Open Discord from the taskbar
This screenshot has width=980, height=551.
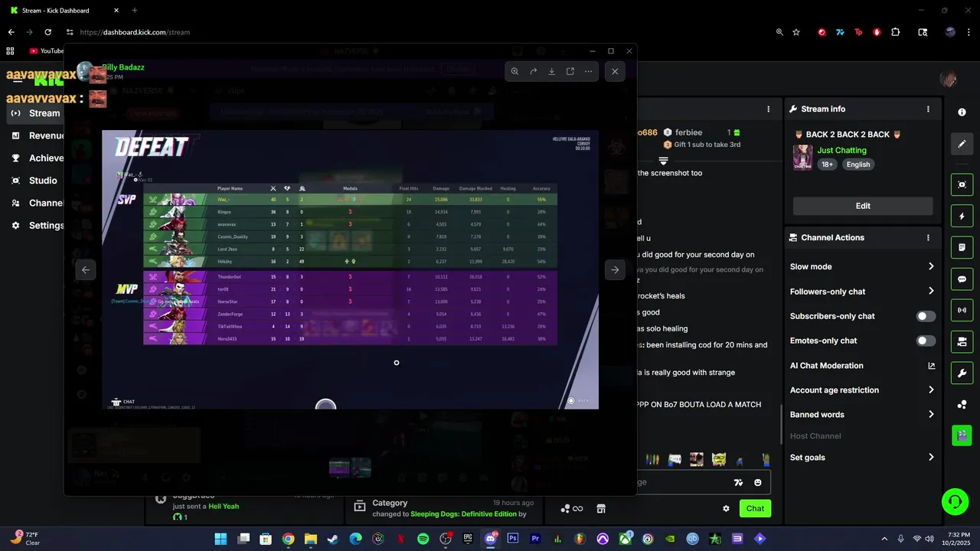coord(490,539)
